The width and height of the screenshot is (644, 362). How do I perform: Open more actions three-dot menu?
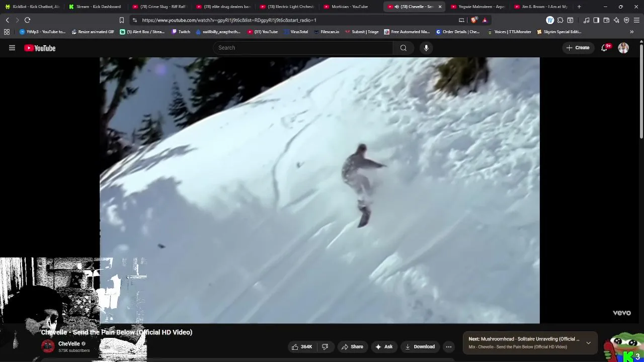click(x=449, y=346)
